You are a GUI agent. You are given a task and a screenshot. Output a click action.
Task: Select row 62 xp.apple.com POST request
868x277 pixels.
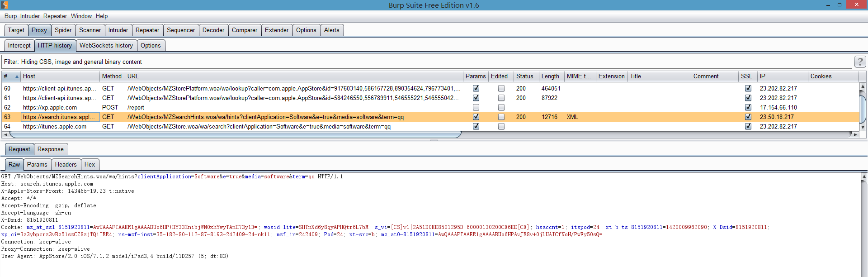tap(429, 107)
